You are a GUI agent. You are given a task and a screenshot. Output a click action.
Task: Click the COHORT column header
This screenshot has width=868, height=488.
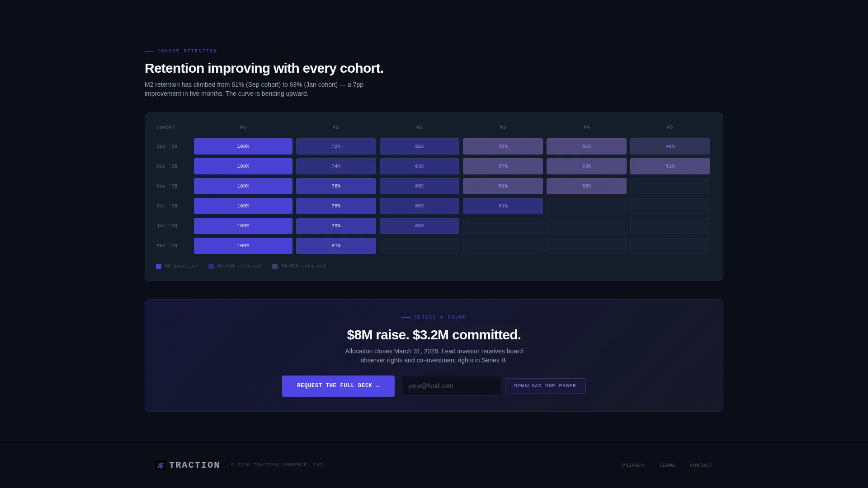[x=166, y=127]
